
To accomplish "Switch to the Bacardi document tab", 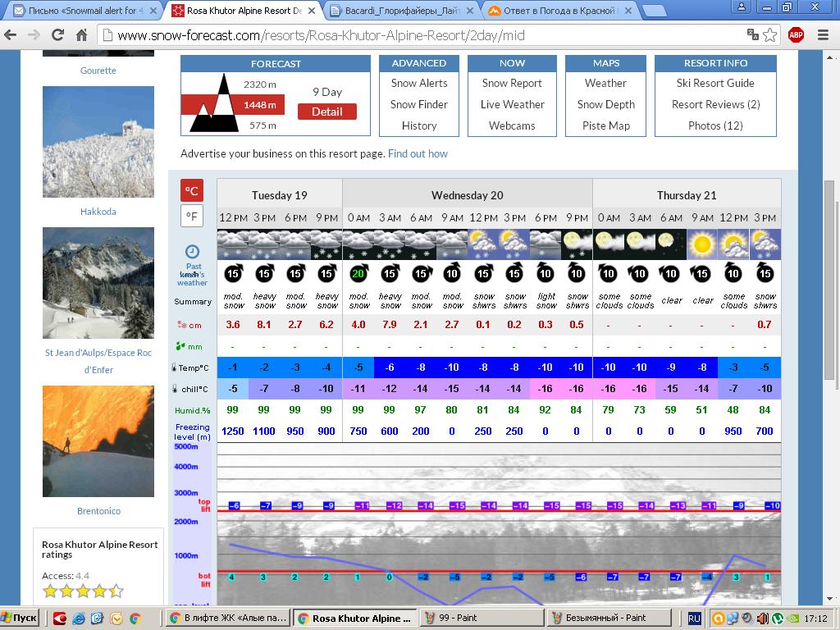I will point(402,11).
